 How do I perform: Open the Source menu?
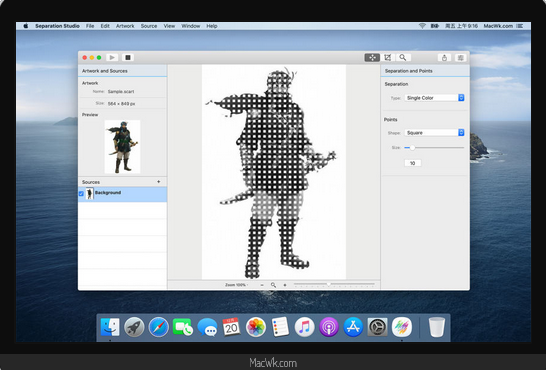click(149, 26)
